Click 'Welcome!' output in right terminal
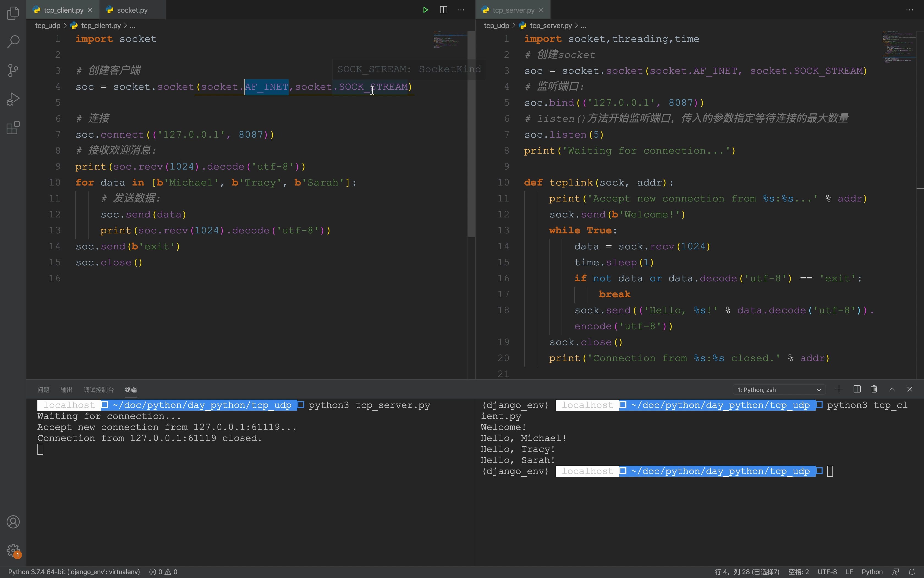This screenshot has height=578, width=924. click(503, 427)
